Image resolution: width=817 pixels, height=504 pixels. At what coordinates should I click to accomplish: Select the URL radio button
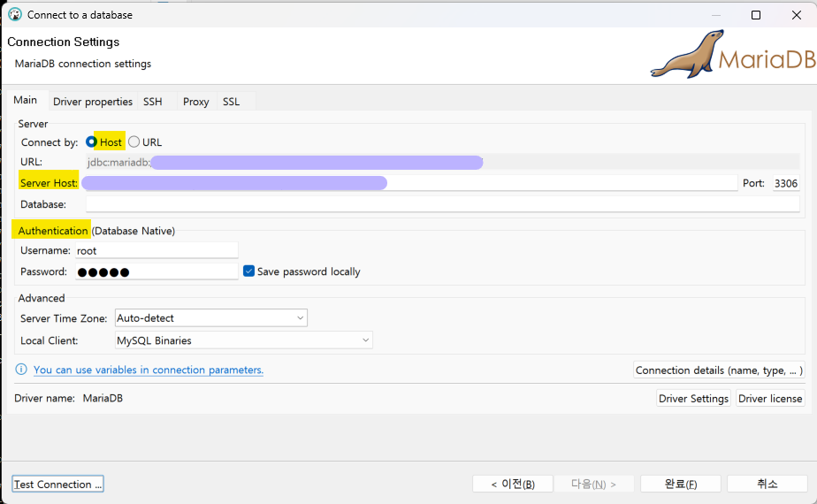click(x=134, y=141)
